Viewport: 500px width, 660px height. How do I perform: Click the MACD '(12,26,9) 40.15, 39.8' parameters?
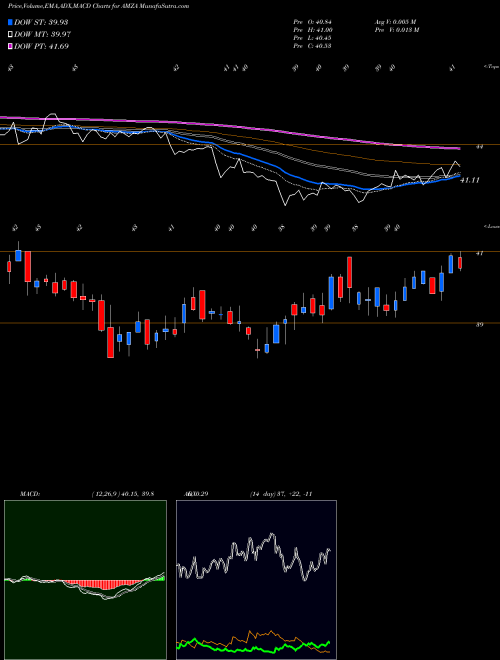coord(122,494)
